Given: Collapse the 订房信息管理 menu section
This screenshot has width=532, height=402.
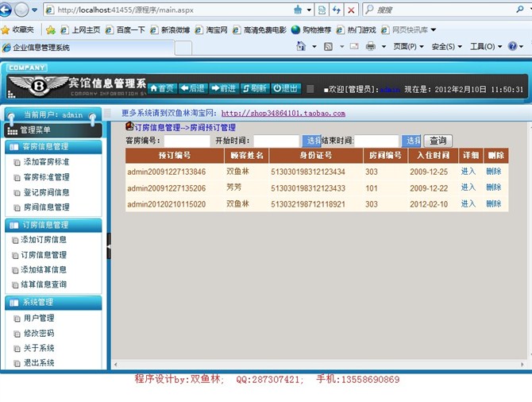Looking at the screenshot, I should tap(54, 225).
